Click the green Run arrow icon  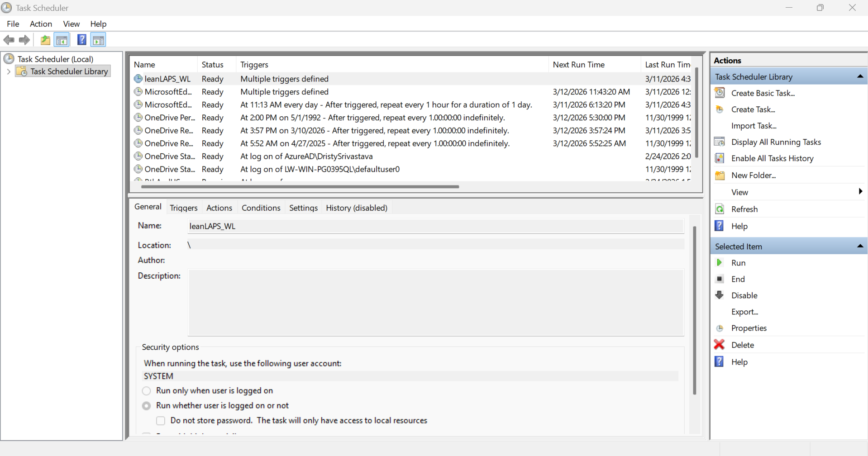click(x=719, y=262)
